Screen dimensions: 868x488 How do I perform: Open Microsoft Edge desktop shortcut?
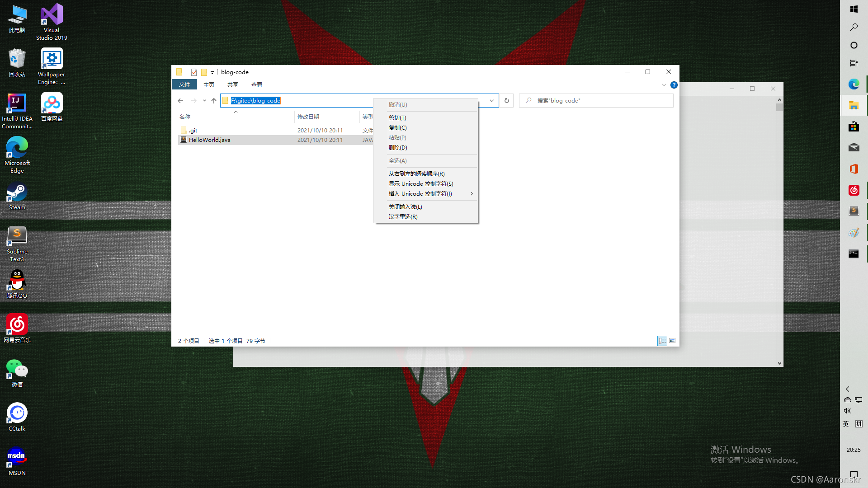tap(17, 155)
